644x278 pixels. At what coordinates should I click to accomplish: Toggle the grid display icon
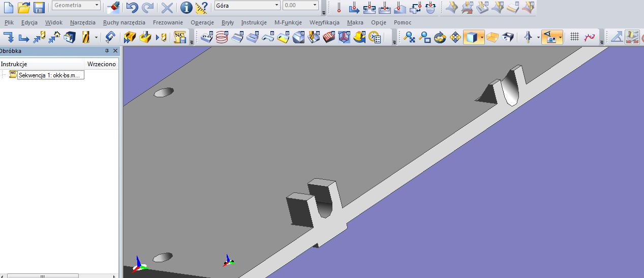tap(574, 37)
